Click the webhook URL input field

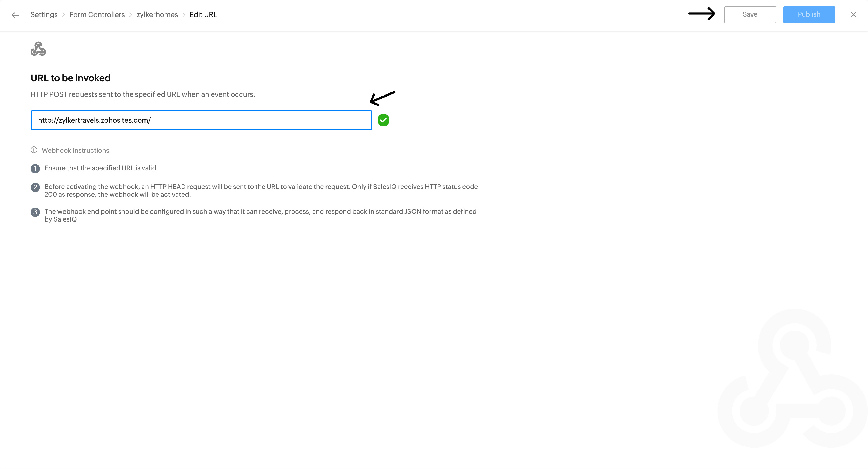pyautogui.click(x=201, y=120)
